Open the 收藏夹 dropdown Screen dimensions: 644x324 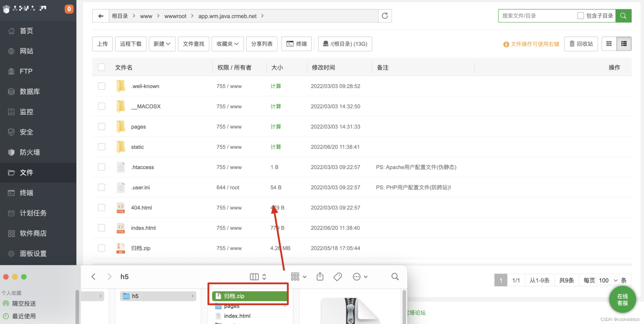point(228,44)
